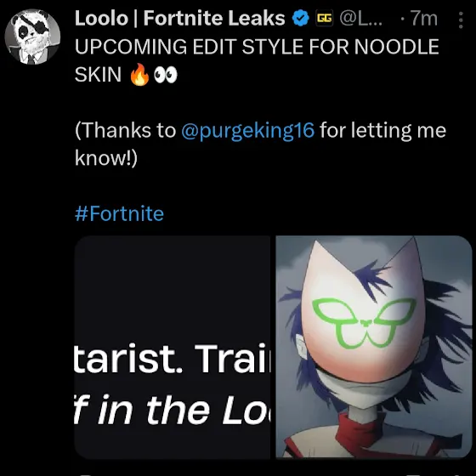The image size is (476, 476).
Task: Open the panda avatar profile picture
Action: [x=32, y=37]
